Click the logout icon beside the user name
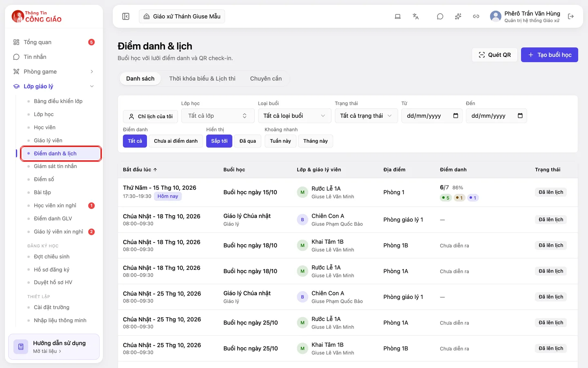The width and height of the screenshot is (588, 368). pos(571,16)
